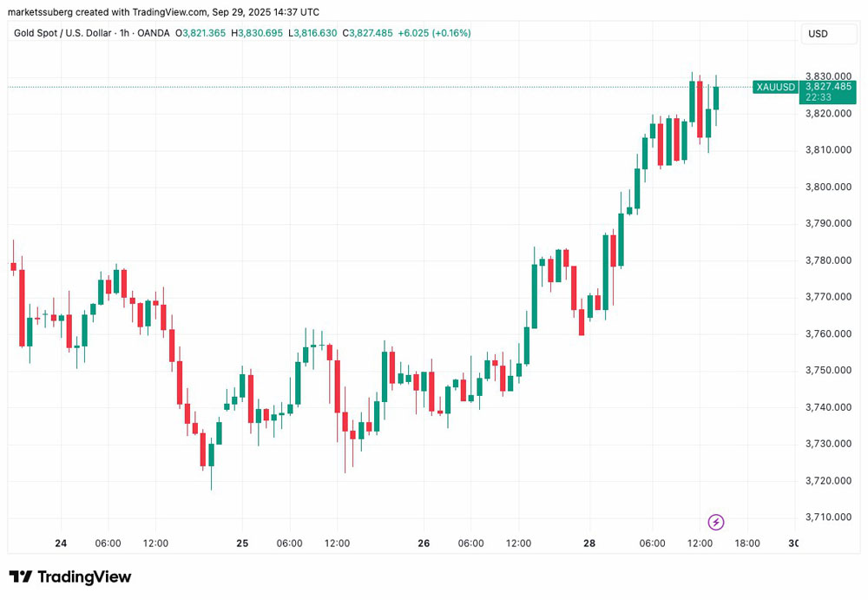Click the 3,800.000 price axis level
The image size is (868, 600).
click(828, 187)
